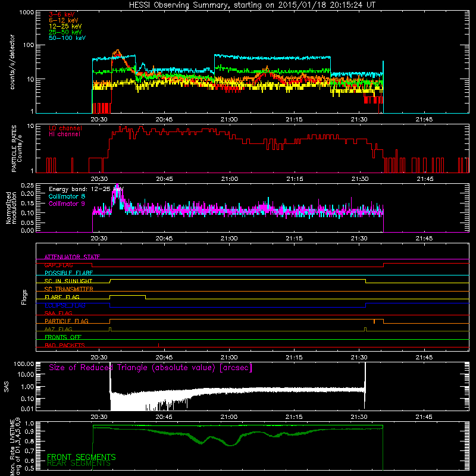Click the '0.25' tick on the modulation axis

coord(27,185)
